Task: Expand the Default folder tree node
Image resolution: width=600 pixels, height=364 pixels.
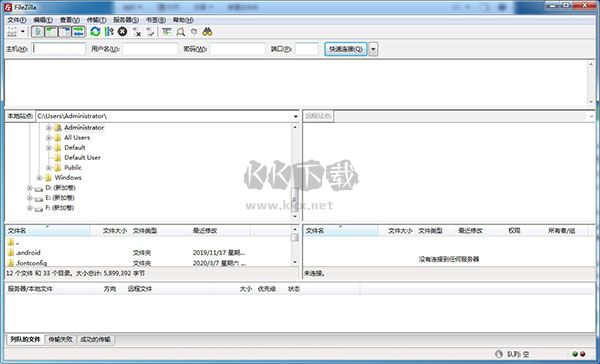Action: click(49, 147)
